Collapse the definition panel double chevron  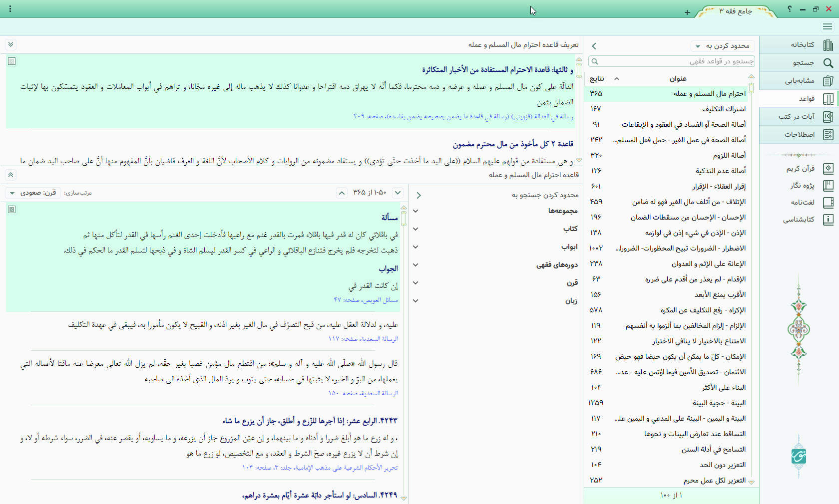coord(10,44)
